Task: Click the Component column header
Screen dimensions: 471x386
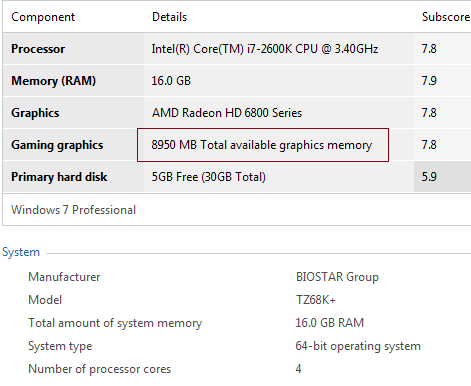Action: 43,17
